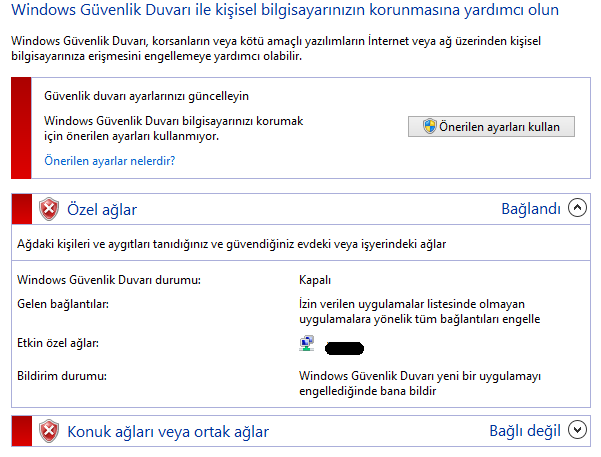Click the Özel ağlar section header title
This screenshot has width=601, height=457.
(x=101, y=209)
